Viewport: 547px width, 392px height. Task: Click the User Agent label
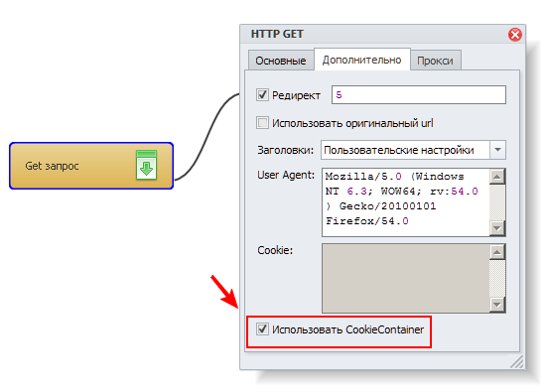286,175
